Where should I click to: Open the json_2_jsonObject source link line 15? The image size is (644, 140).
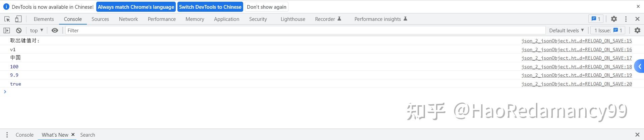(x=576, y=41)
